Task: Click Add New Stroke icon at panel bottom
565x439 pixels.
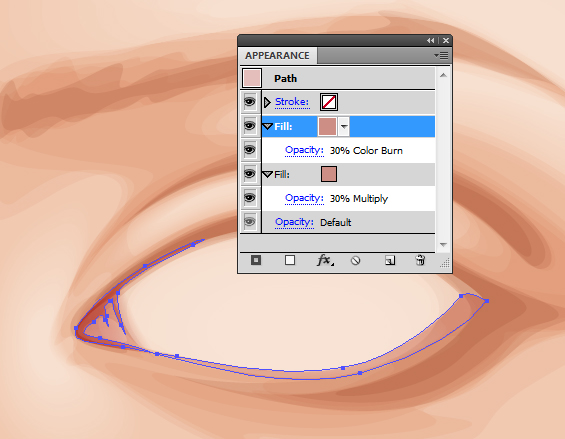Action: [256, 260]
